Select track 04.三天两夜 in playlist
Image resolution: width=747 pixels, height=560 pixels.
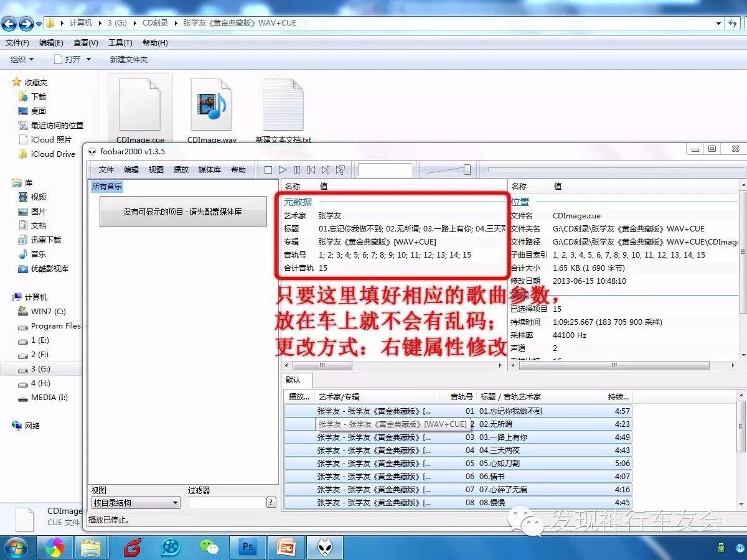pyautogui.click(x=458, y=450)
